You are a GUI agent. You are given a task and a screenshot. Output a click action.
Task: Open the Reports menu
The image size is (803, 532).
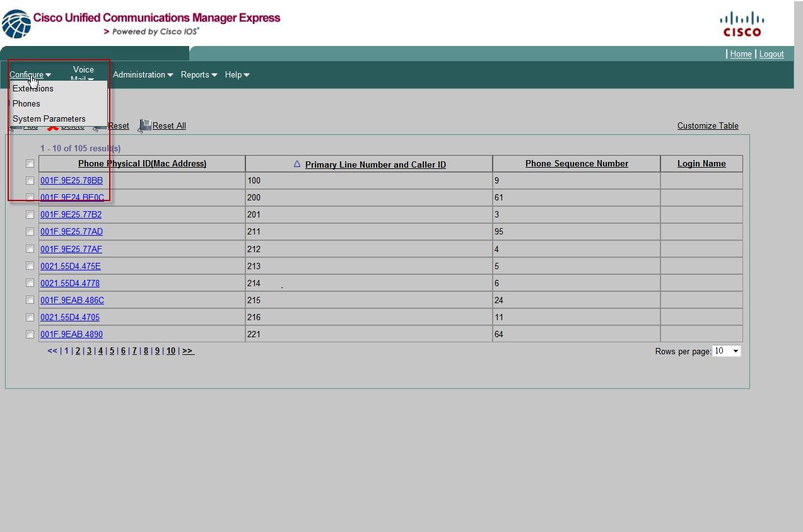coord(199,74)
